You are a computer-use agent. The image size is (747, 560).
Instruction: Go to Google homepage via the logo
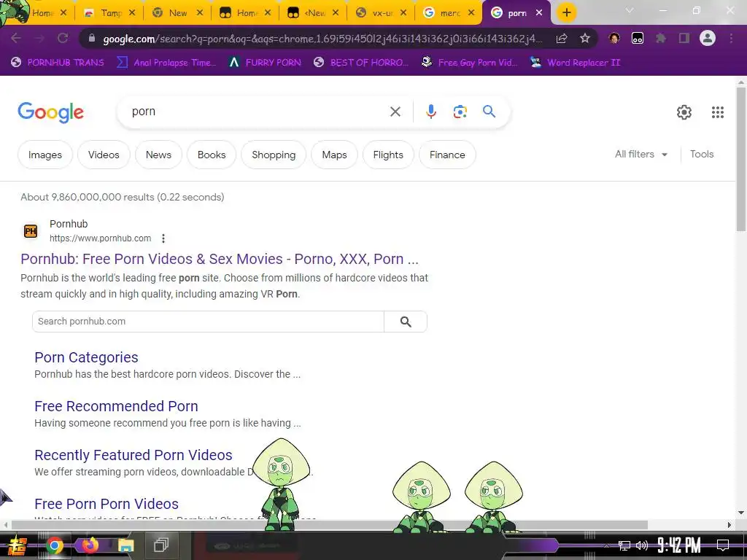coord(50,112)
